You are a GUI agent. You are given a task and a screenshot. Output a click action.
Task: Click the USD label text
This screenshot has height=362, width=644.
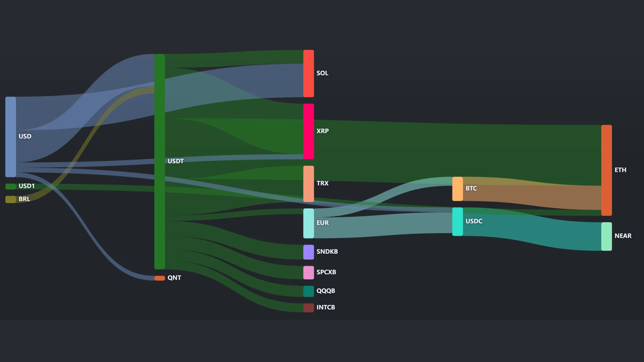[25, 136]
